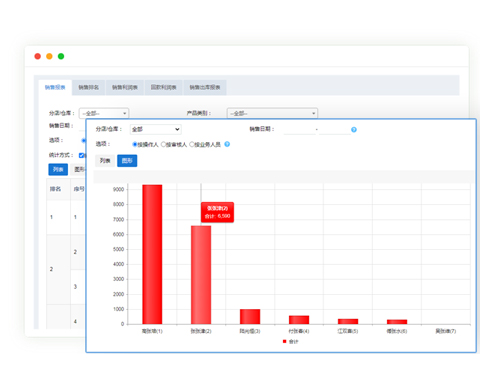Viewport: 480px width, 372px height.
Task: Open the 分店/仓库 dropdown showing 全部 in the front panel
Action: [x=156, y=129]
